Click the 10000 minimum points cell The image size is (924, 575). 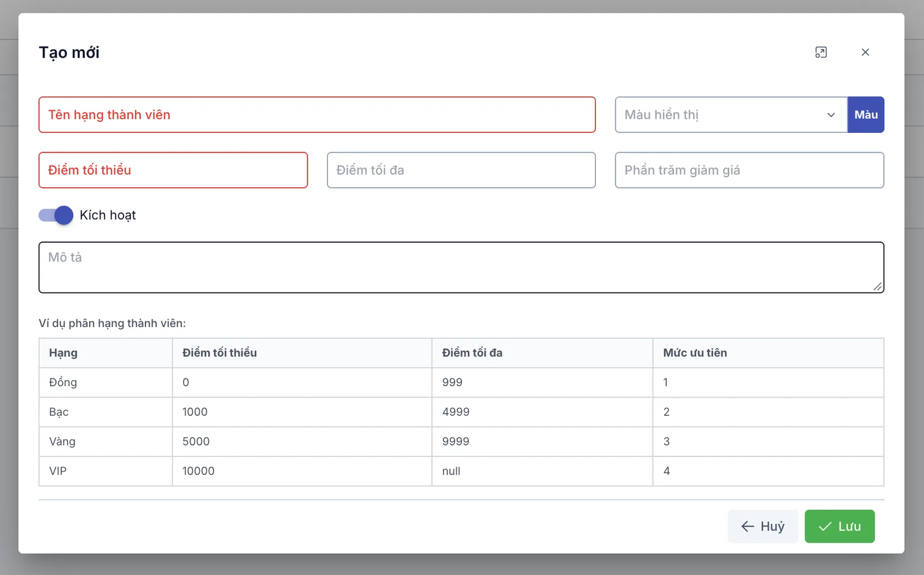click(x=302, y=471)
